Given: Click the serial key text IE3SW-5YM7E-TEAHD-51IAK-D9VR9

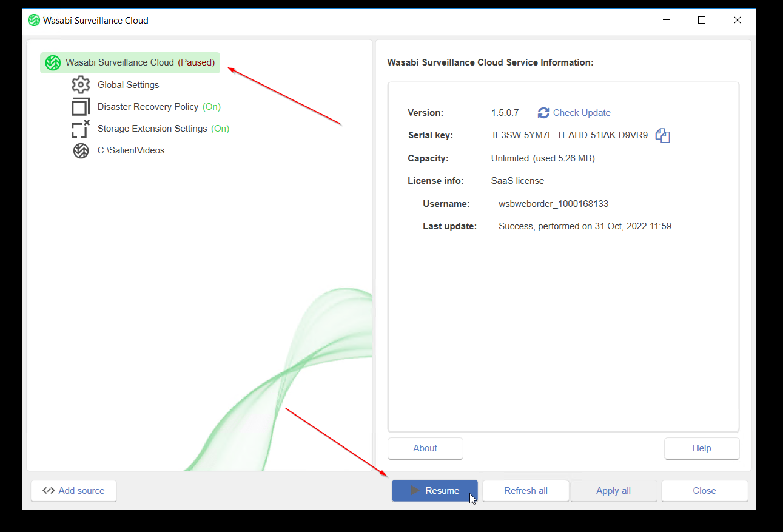Looking at the screenshot, I should coord(570,135).
